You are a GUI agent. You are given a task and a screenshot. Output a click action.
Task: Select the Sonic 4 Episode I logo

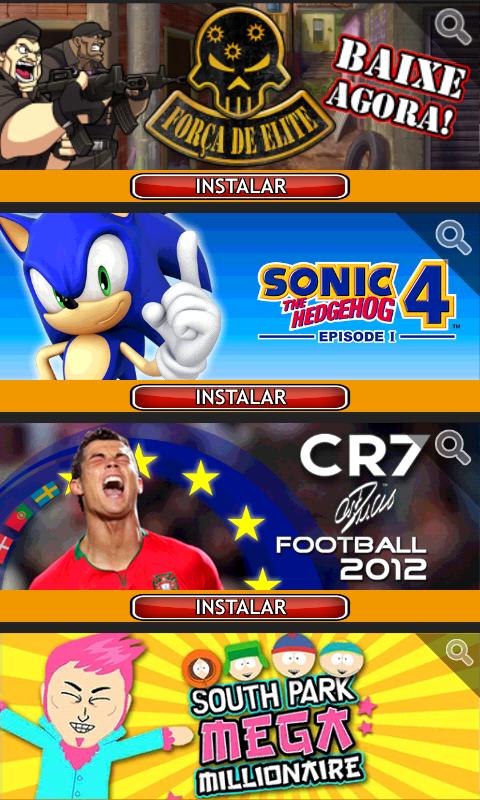[x=358, y=302]
